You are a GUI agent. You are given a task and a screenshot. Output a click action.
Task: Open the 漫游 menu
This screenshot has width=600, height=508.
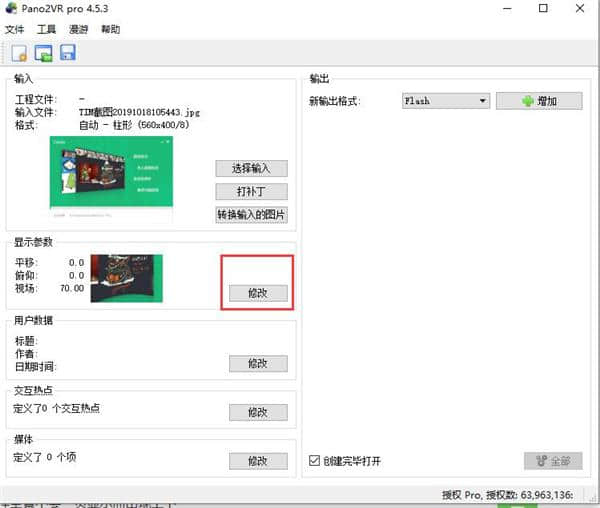78,29
